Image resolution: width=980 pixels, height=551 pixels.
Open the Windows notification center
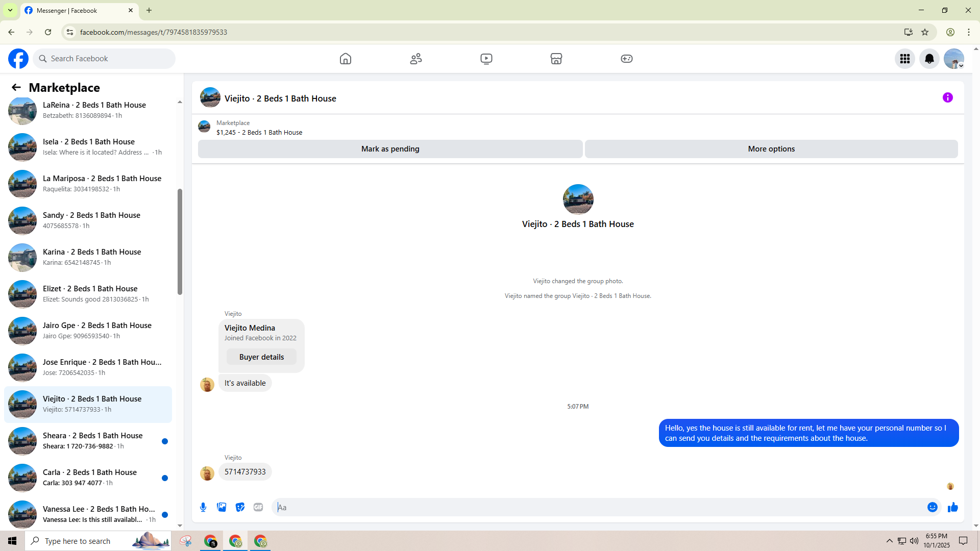tap(963, 541)
